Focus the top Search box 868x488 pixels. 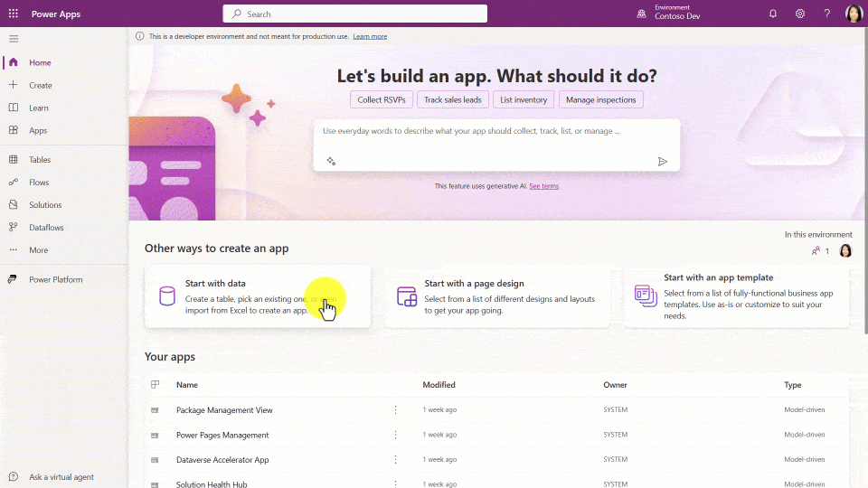point(354,14)
